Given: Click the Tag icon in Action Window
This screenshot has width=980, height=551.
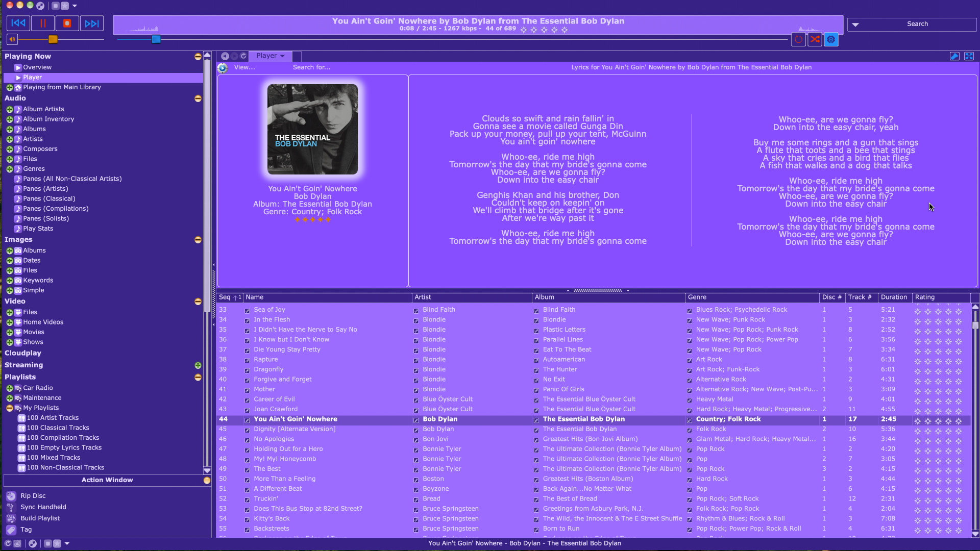Looking at the screenshot, I should pos(11,530).
